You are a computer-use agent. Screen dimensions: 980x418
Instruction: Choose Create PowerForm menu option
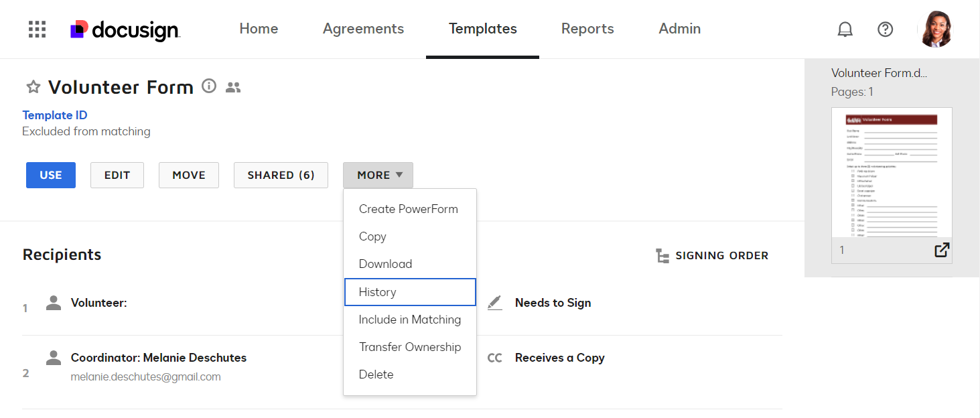click(x=408, y=209)
